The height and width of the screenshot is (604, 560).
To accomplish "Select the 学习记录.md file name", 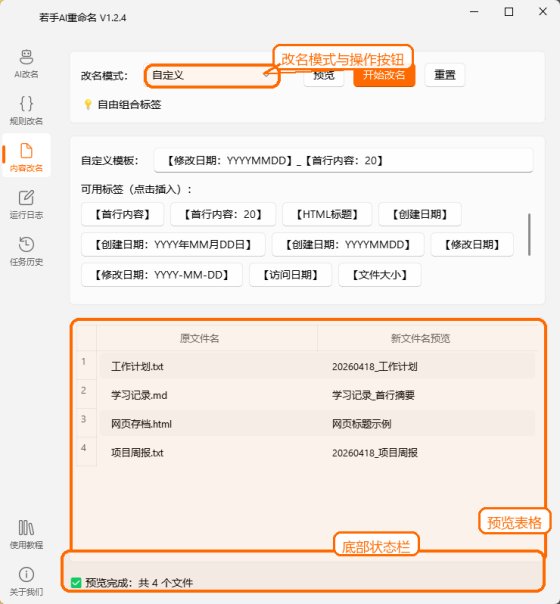I will [139, 395].
